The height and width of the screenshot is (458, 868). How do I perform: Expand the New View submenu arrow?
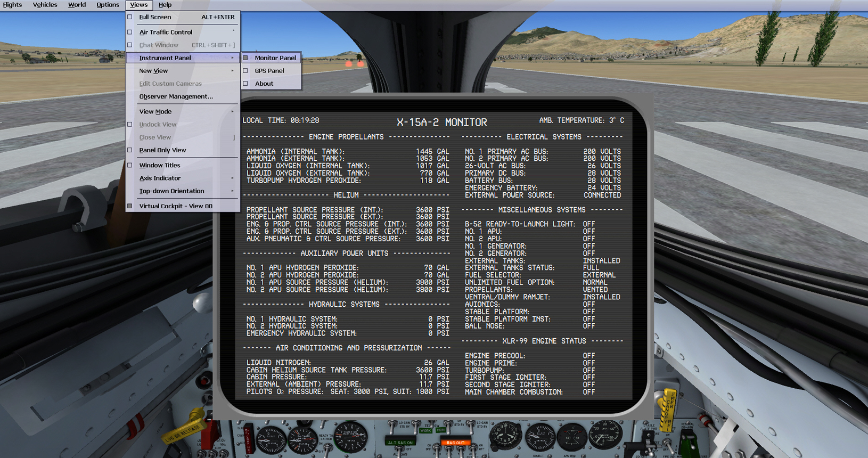click(x=232, y=71)
